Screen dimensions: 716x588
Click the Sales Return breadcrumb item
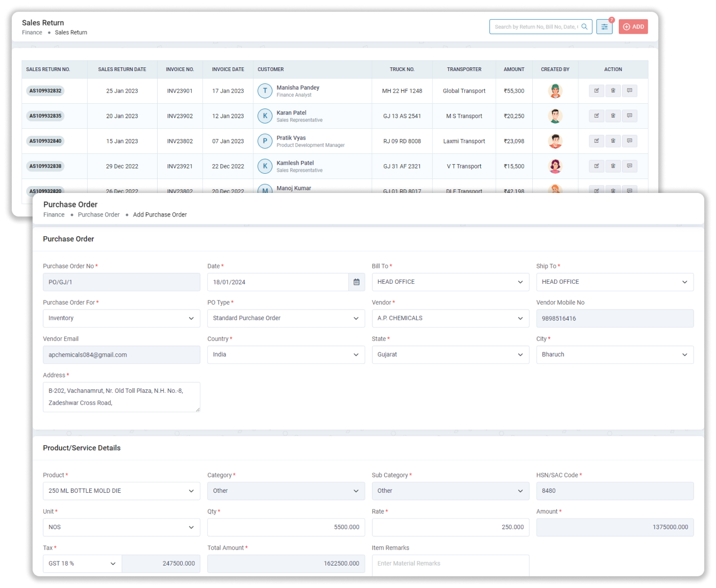pyautogui.click(x=71, y=32)
